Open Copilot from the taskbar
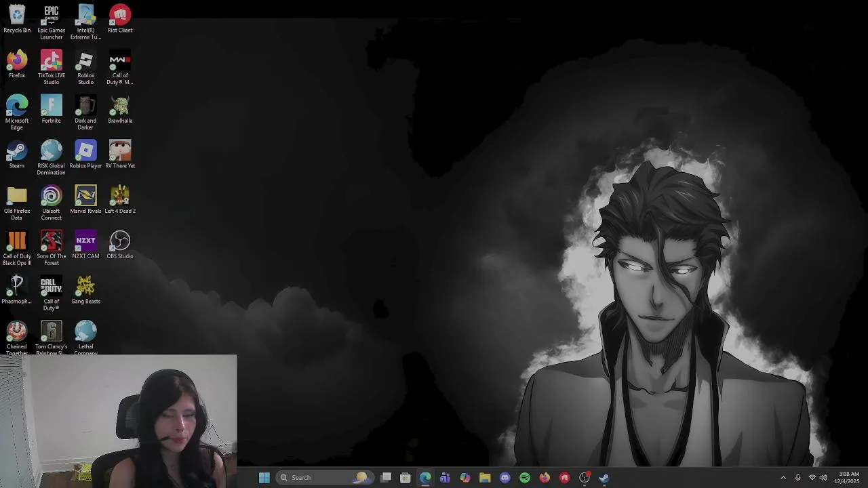 point(465,478)
